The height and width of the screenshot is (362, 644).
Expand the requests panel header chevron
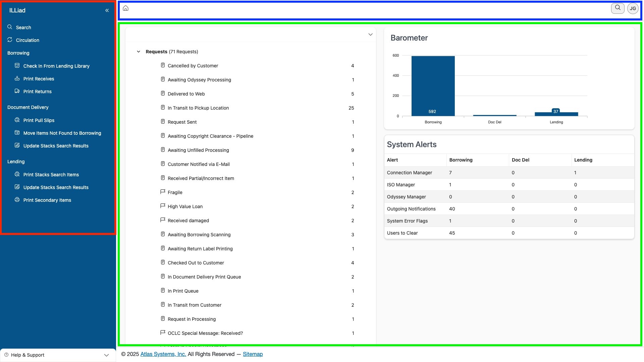pyautogui.click(x=370, y=35)
